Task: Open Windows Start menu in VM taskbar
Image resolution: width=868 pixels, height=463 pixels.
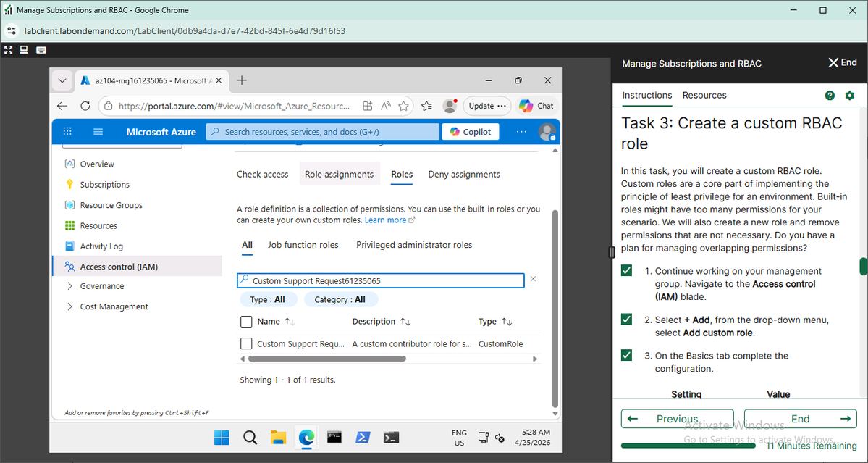Action: pyautogui.click(x=222, y=438)
